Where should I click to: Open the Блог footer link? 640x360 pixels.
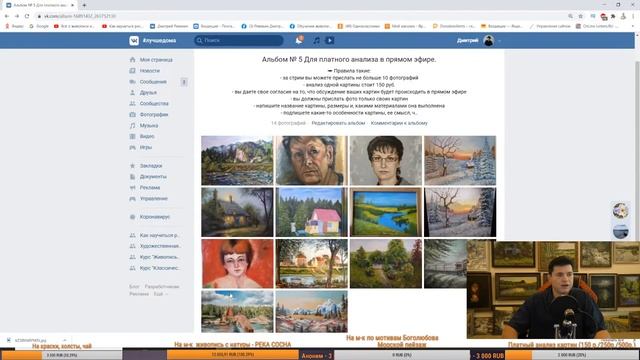point(134,287)
